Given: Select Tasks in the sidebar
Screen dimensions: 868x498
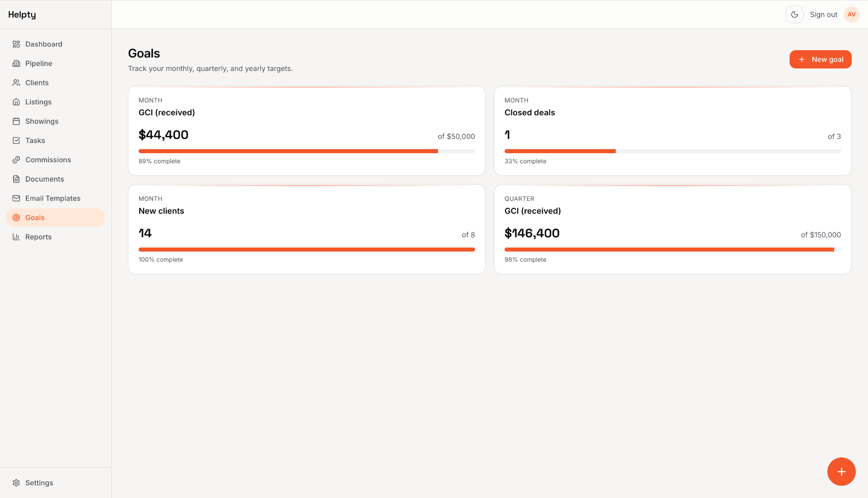Looking at the screenshot, I should click(x=56, y=141).
